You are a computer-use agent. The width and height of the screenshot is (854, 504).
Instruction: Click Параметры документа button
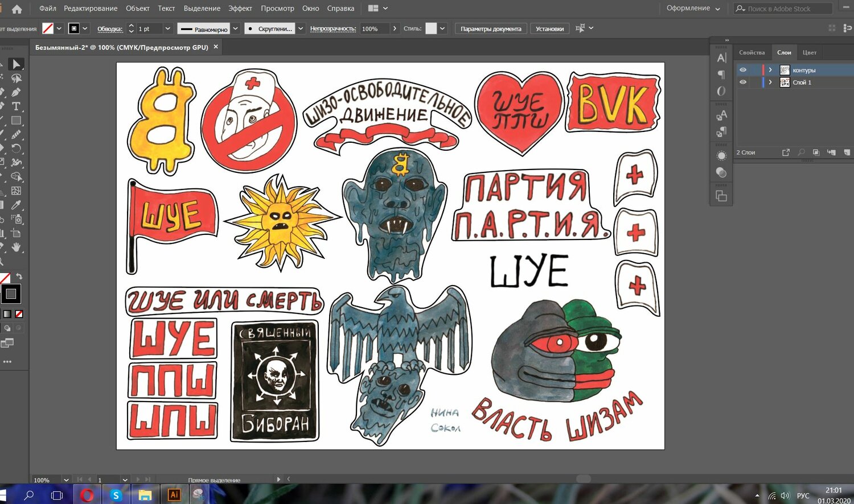click(491, 28)
